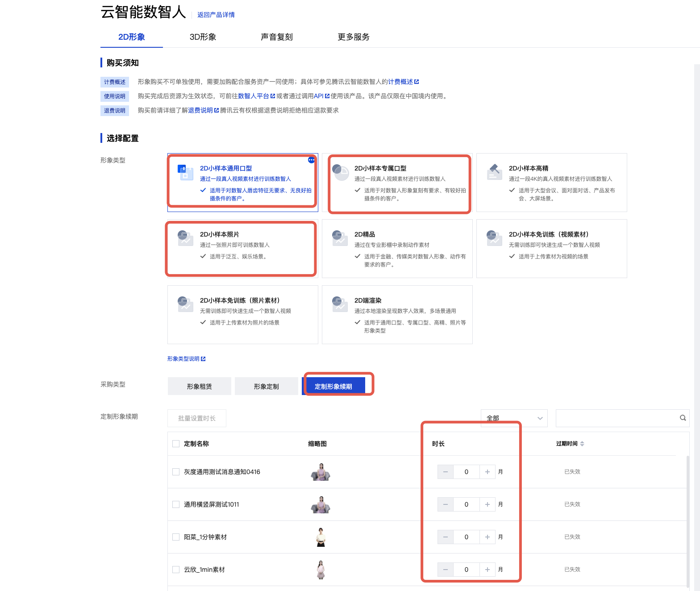This screenshot has width=700, height=591.
Task: Open the 声音复刻 tab
Action: (277, 37)
